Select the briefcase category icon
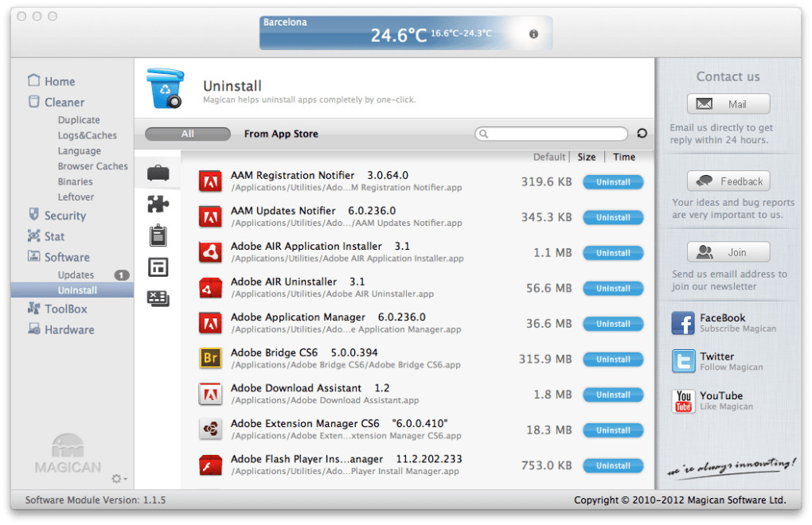Image resolution: width=812 pixels, height=525 pixels. (158, 173)
